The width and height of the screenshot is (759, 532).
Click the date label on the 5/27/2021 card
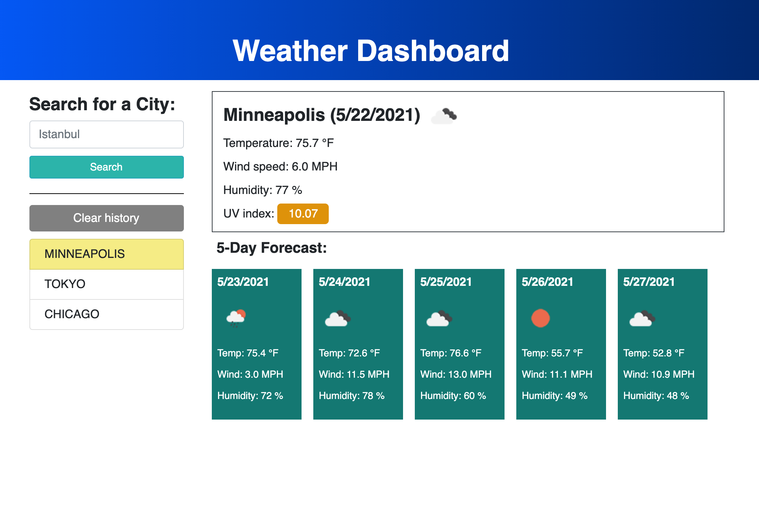(x=649, y=282)
